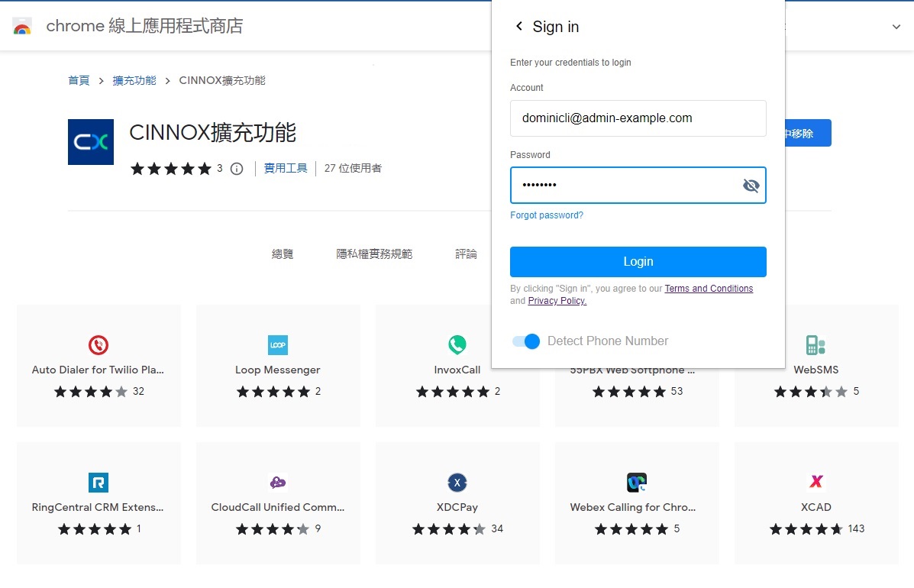Click the Loop Messenger title text
Screen dimensions: 914x588
(x=277, y=370)
